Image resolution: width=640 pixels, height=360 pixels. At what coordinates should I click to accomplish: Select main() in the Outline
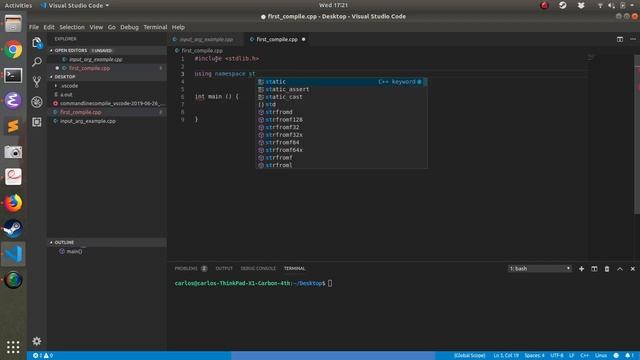[x=74, y=251]
